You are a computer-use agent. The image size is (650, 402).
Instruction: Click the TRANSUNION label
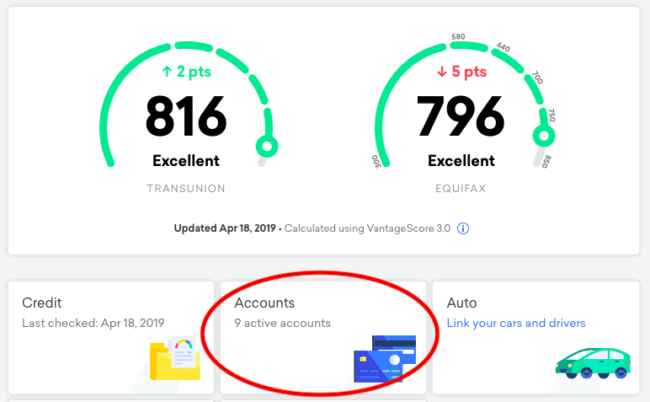186,189
